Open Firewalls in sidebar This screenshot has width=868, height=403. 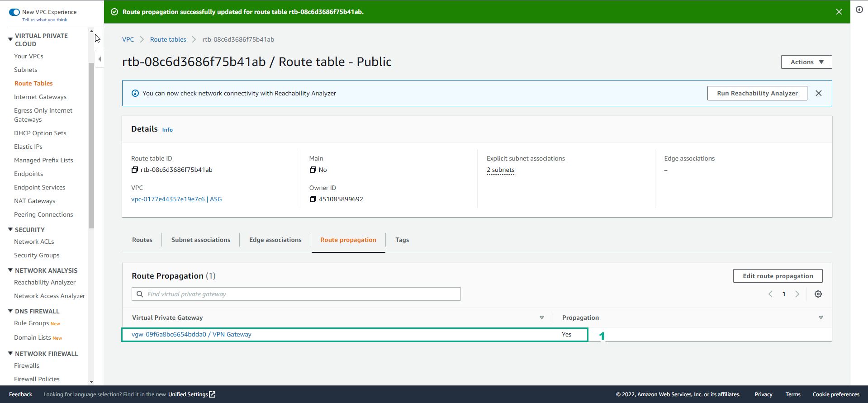point(27,365)
